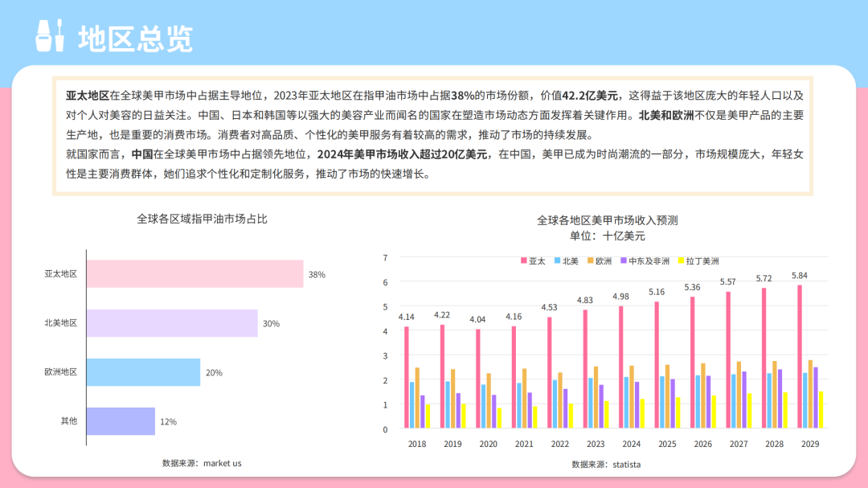The image size is (868, 488).
Task: Click the 2021 x-axis label
Action: point(524,445)
